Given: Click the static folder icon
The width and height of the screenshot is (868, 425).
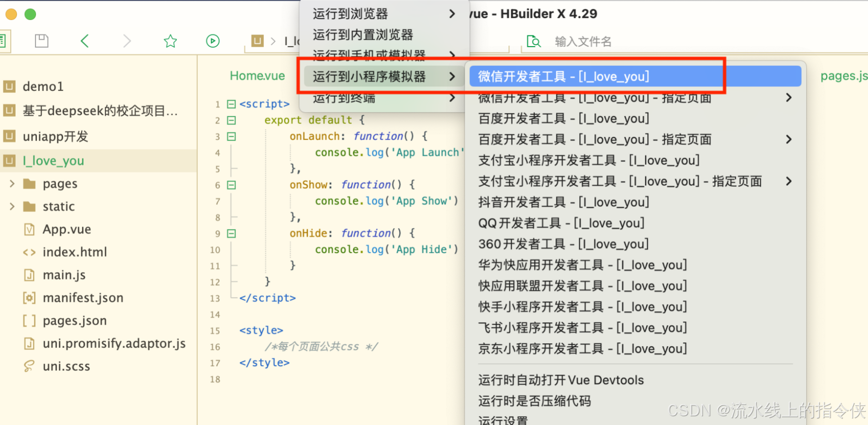Looking at the screenshot, I should (30, 207).
